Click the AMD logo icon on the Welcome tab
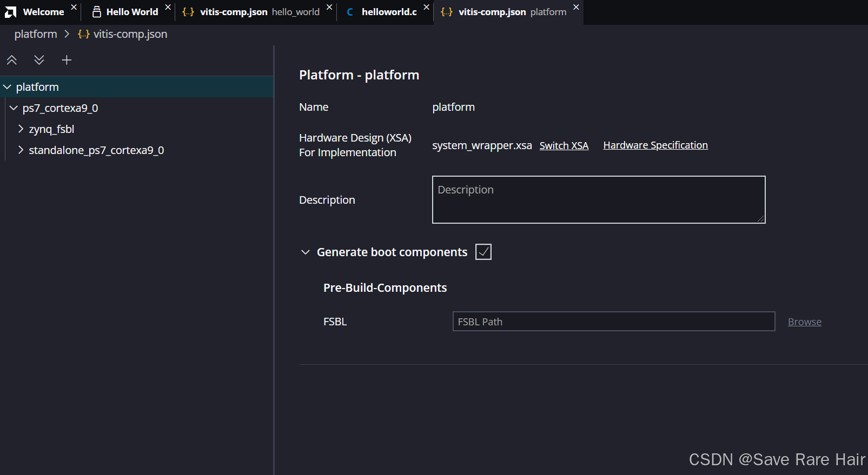Image resolution: width=868 pixels, height=475 pixels. coord(11,12)
